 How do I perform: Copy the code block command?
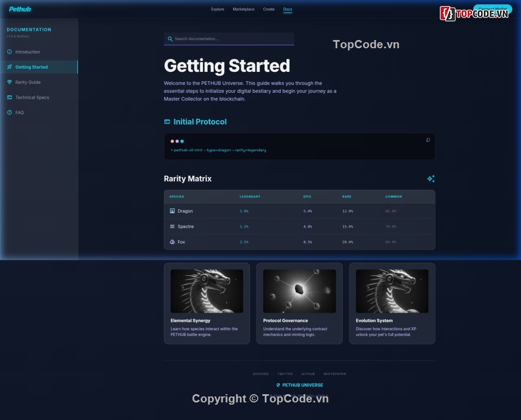[x=428, y=140]
